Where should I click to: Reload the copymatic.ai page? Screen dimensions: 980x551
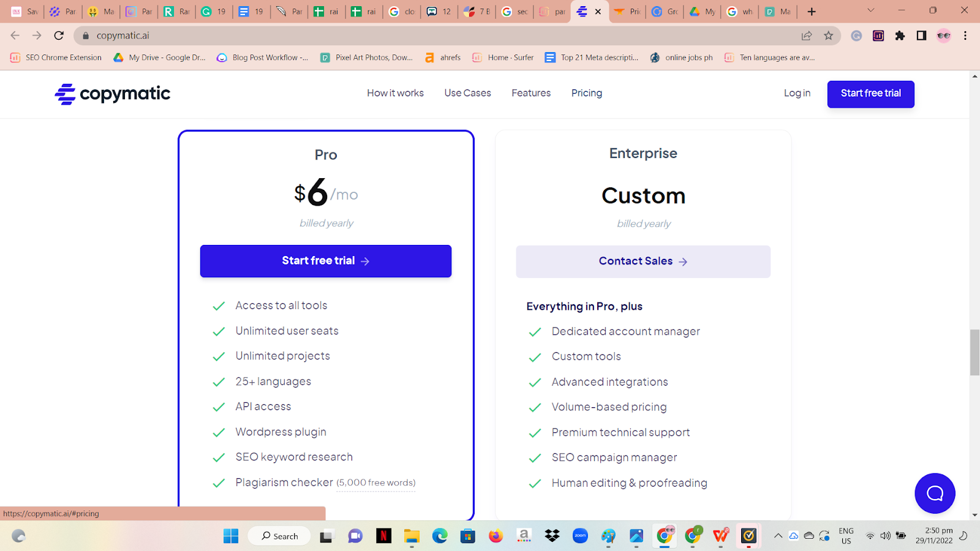[x=59, y=36]
